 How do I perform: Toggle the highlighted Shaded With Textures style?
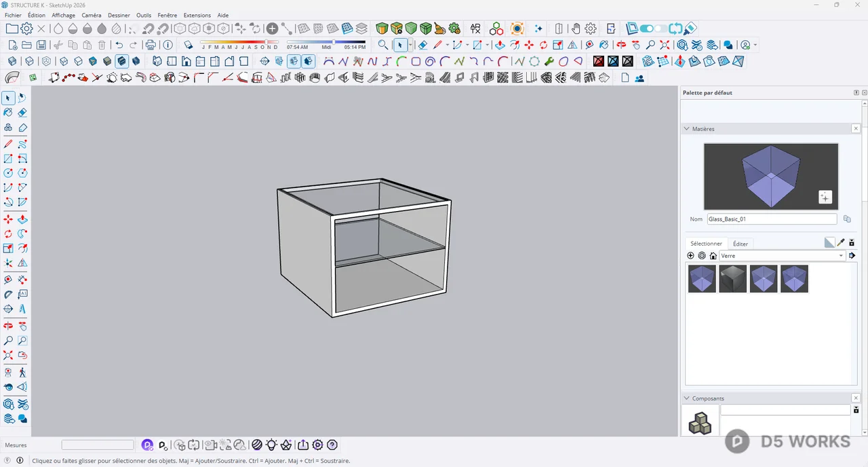point(121,61)
